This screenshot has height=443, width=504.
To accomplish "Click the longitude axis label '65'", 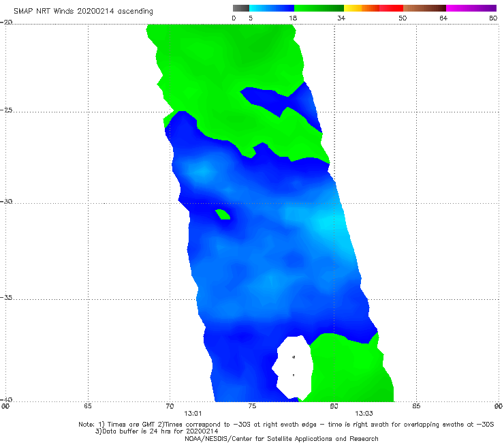I will (x=88, y=406).
